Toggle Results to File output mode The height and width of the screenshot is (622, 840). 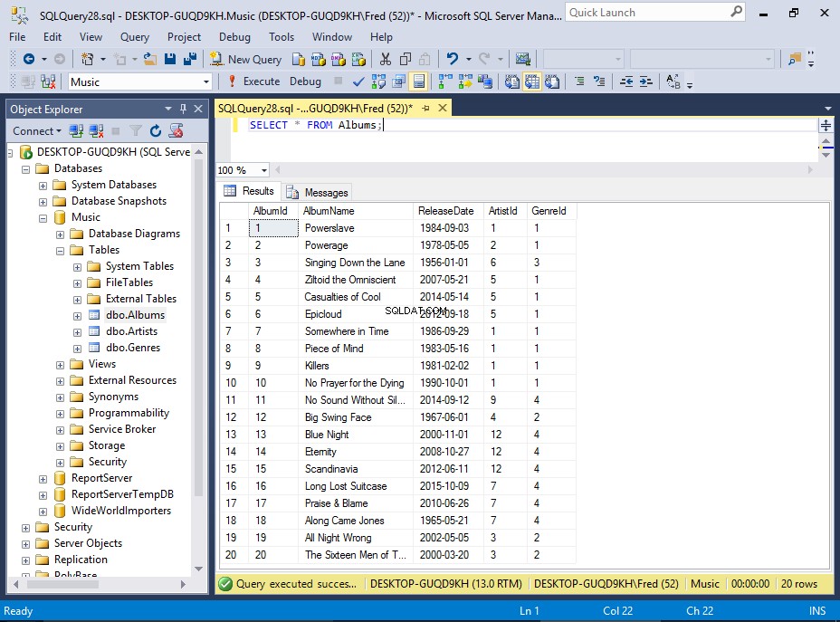pos(552,81)
